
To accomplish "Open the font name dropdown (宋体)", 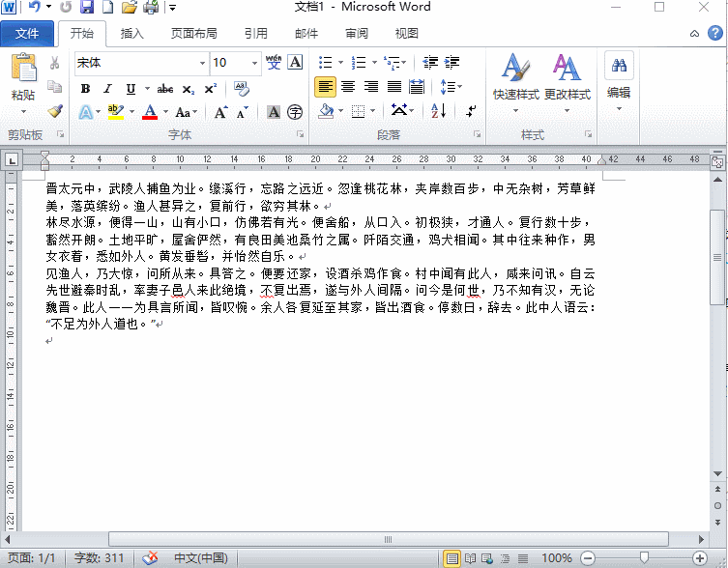I will point(202,63).
